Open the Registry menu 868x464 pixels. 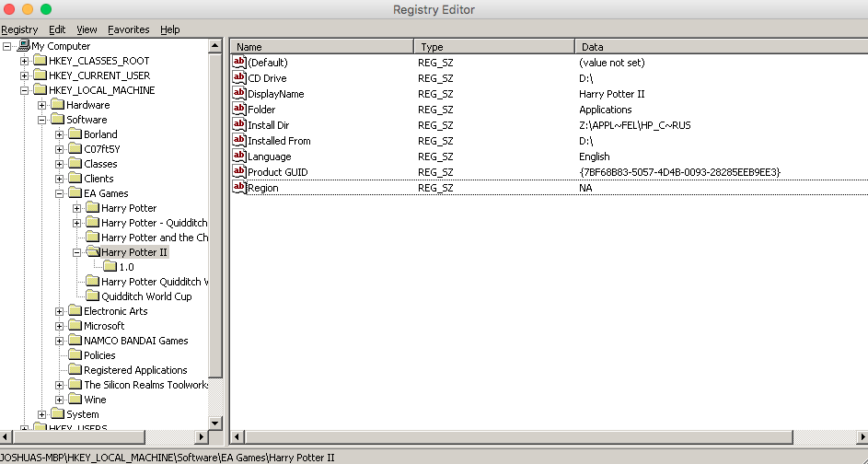(x=19, y=29)
